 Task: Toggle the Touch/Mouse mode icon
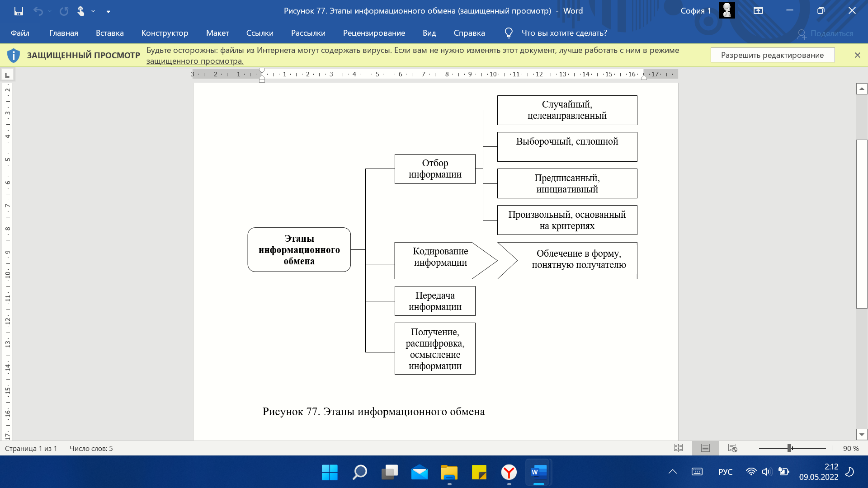[x=80, y=11]
